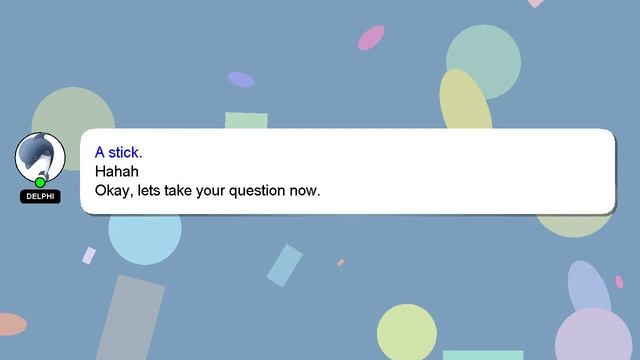Click the light blue circle below the bubble
This screenshot has height=360, width=640.
tap(145, 239)
